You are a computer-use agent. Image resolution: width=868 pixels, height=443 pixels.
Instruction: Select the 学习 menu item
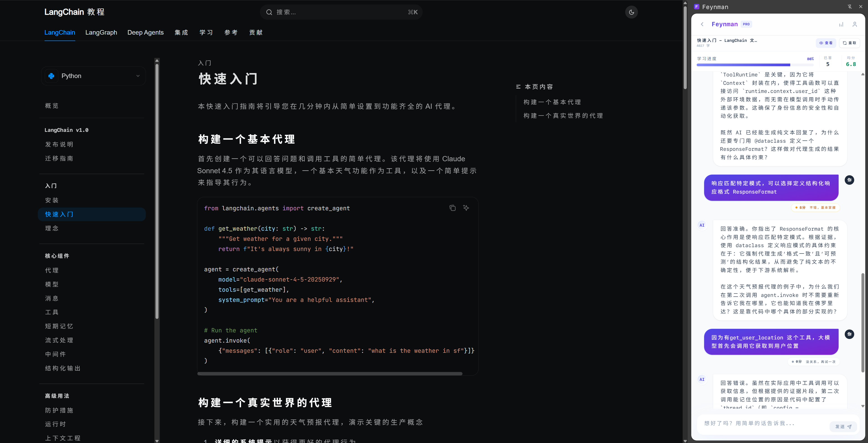point(206,32)
